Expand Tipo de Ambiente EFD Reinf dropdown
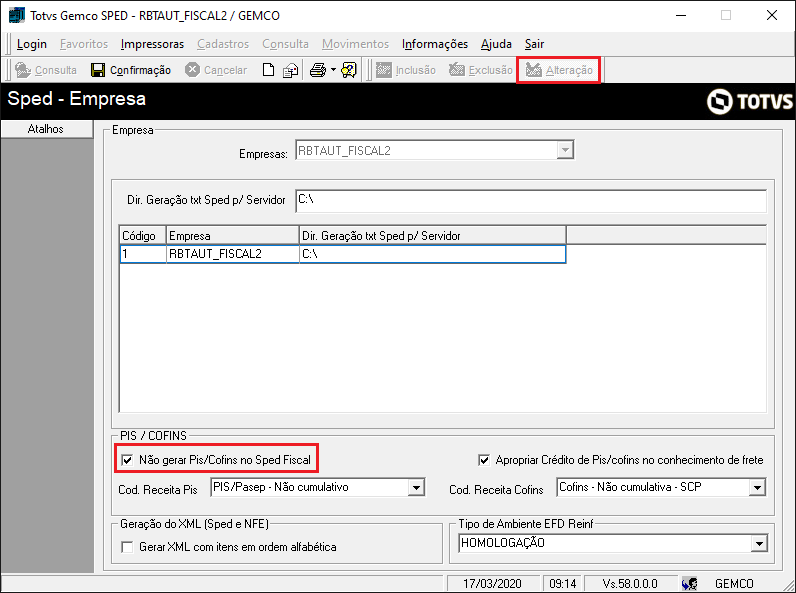 pos(758,544)
